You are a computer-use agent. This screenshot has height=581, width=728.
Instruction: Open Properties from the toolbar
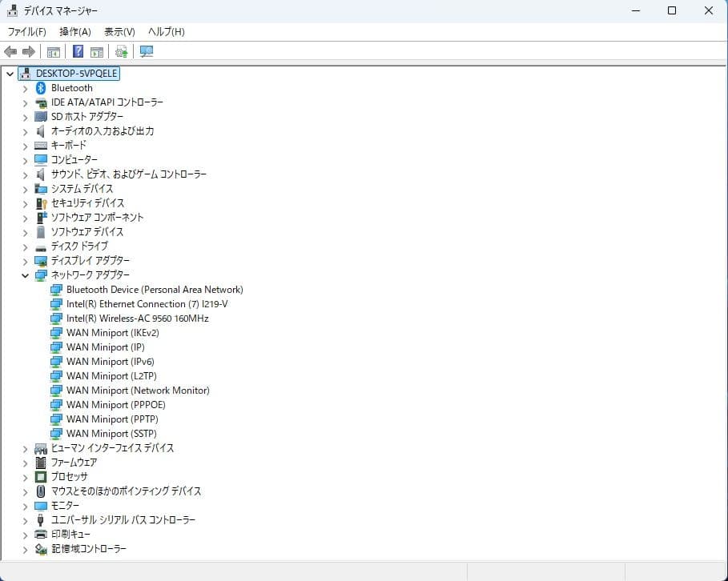click(x=95, y=51)
